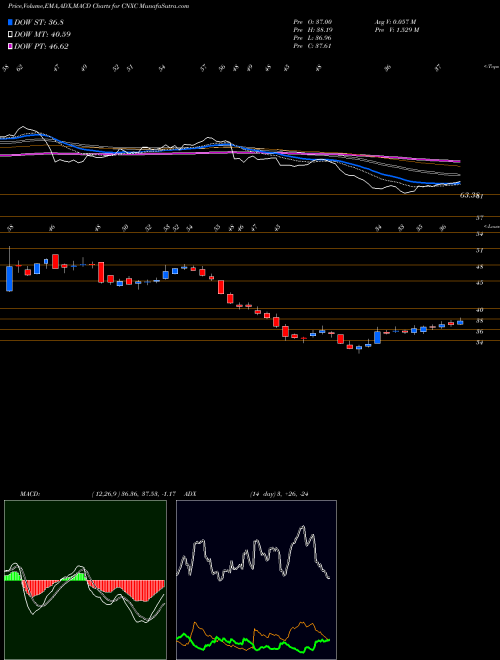Click the ADX '(14 day)' parameter values
This screenshot has width=500, height=660.
point(279,494)
